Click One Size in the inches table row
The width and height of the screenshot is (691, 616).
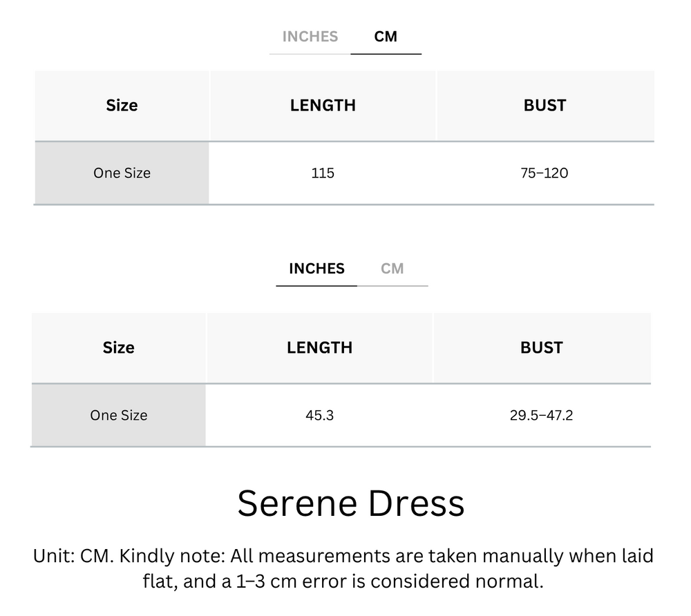118,415
